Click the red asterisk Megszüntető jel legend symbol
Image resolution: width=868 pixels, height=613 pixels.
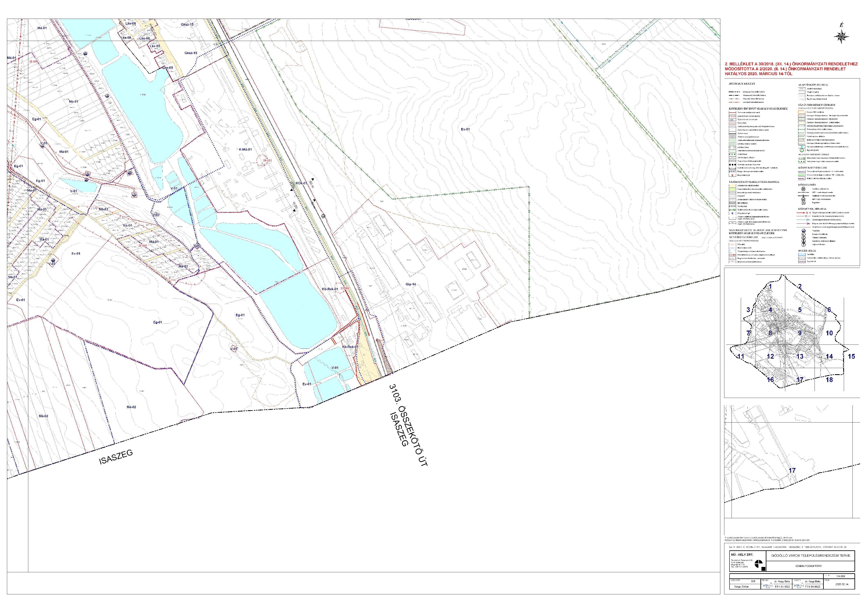[x=732, y=175]
